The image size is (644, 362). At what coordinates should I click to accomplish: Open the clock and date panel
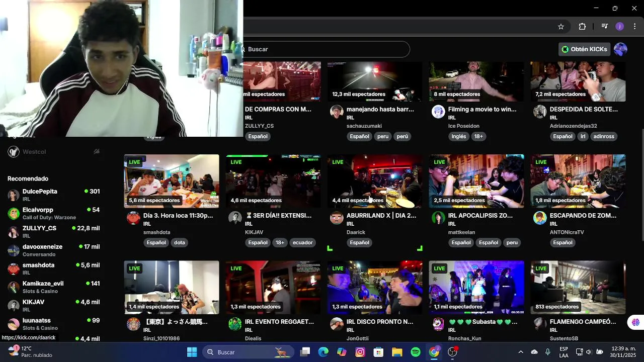click(624, 352)
